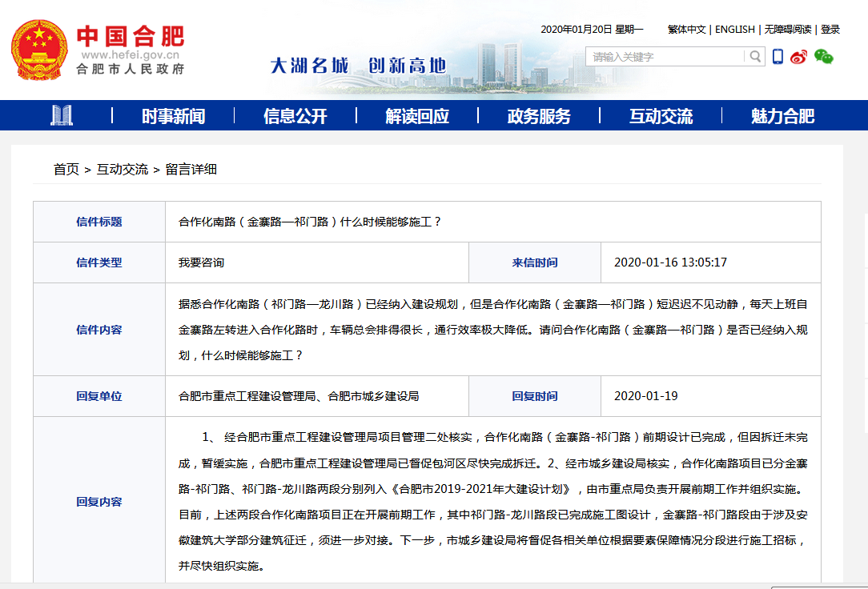Click the national emblem logo

(x=39, y=50)
